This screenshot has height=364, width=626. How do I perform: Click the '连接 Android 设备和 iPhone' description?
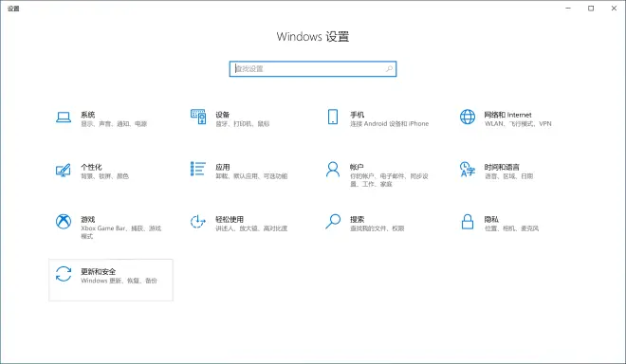pos(389,124)
